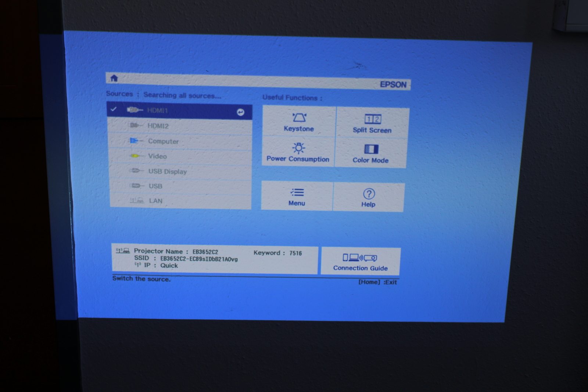Choose USB Display as source

pos(168,171)
